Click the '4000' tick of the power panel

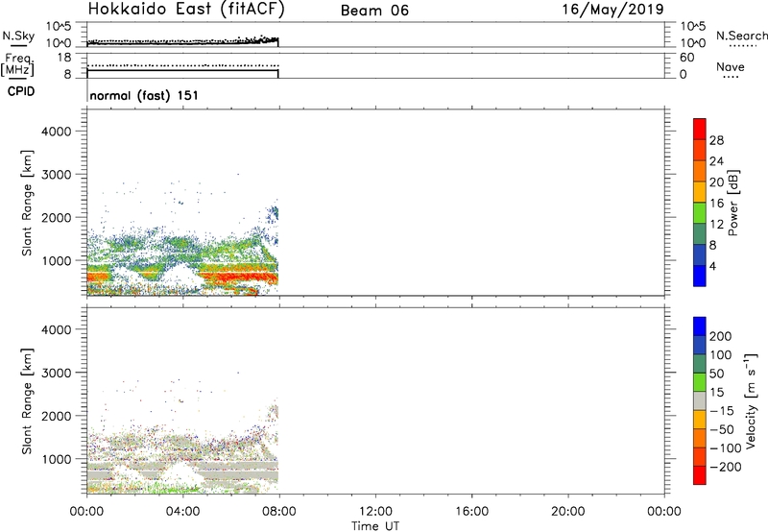[x=56, y=132]
